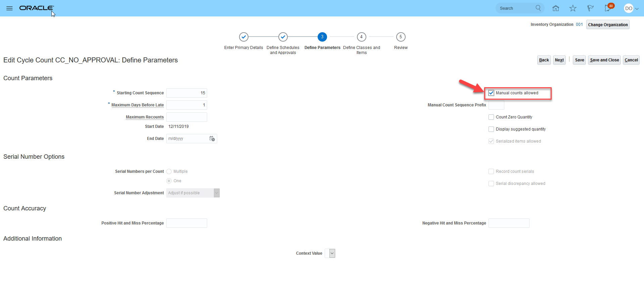Toggle Record count serials checkbox
Viewport: 644px width, 303px height.
point(491,171)
